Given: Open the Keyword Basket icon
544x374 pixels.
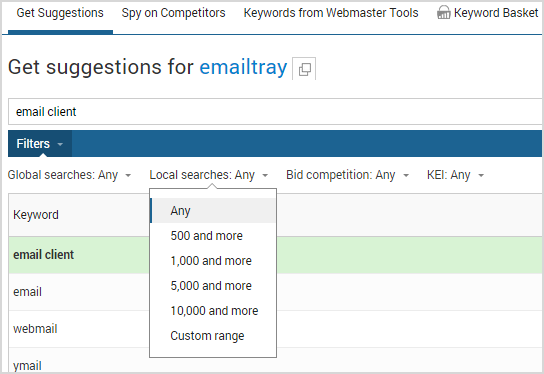Looking at the screenshot, I should (x=443, y=13).
